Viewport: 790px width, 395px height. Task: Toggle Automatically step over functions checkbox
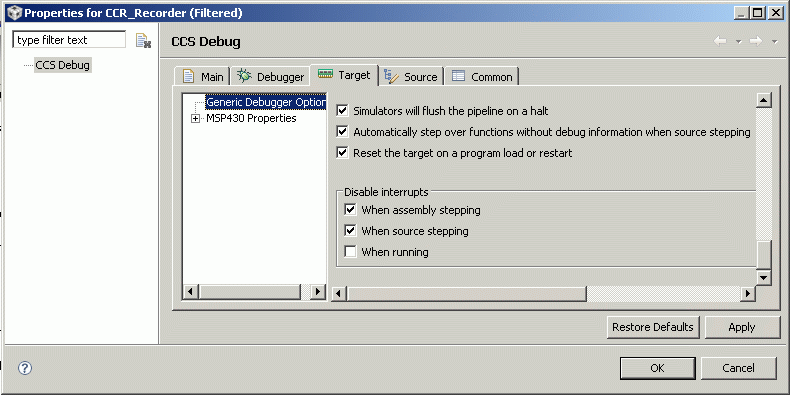pos(343,132)
